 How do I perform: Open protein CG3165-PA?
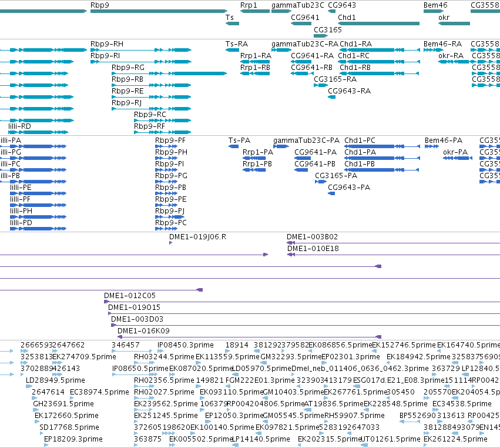[336, 176]
